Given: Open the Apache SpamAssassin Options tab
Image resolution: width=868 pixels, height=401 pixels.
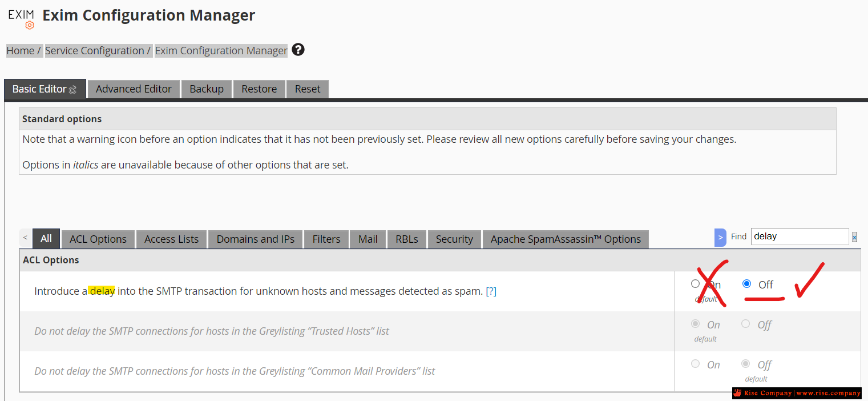Looking at the screenshot, I should 566,239.
